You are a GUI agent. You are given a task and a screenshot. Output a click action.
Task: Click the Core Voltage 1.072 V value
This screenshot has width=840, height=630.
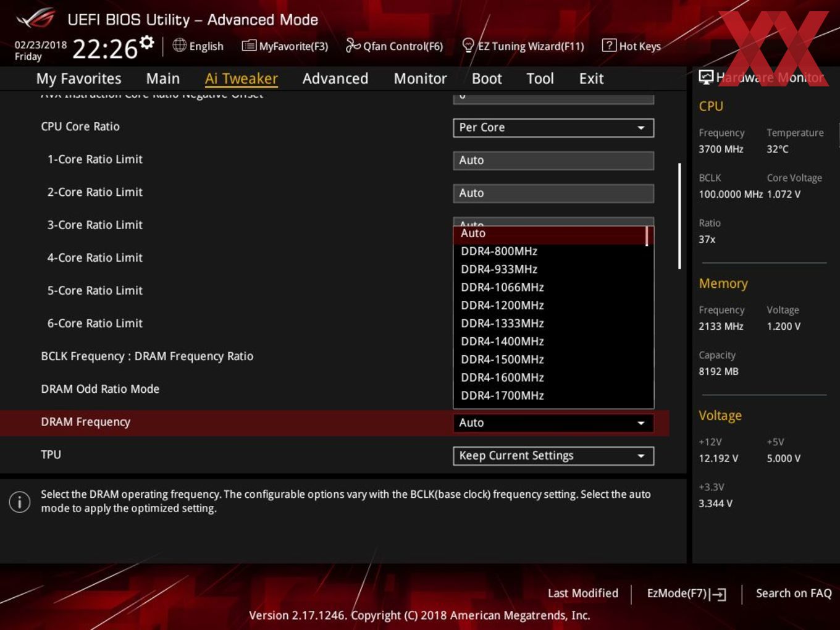pyautogui.click(x=783, y=194)
